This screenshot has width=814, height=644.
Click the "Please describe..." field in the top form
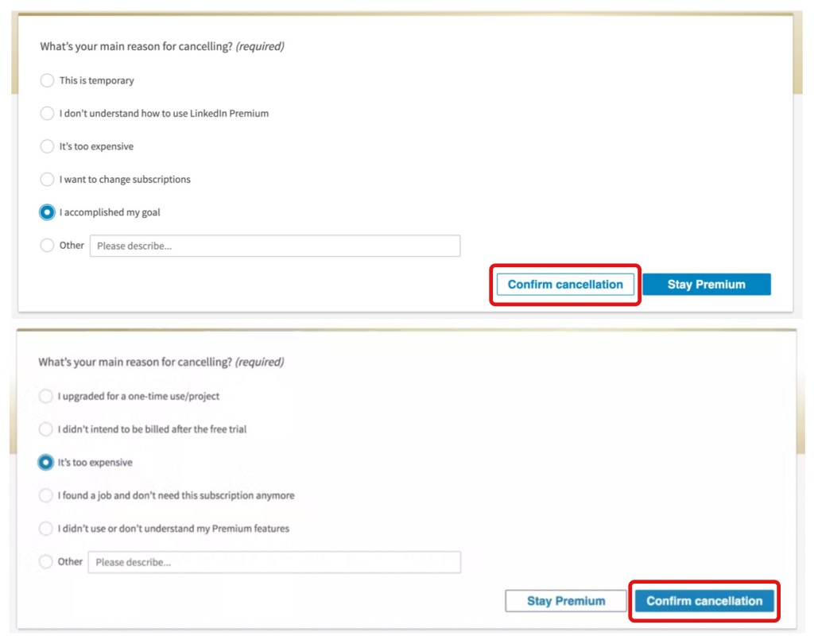pos(274,245)
